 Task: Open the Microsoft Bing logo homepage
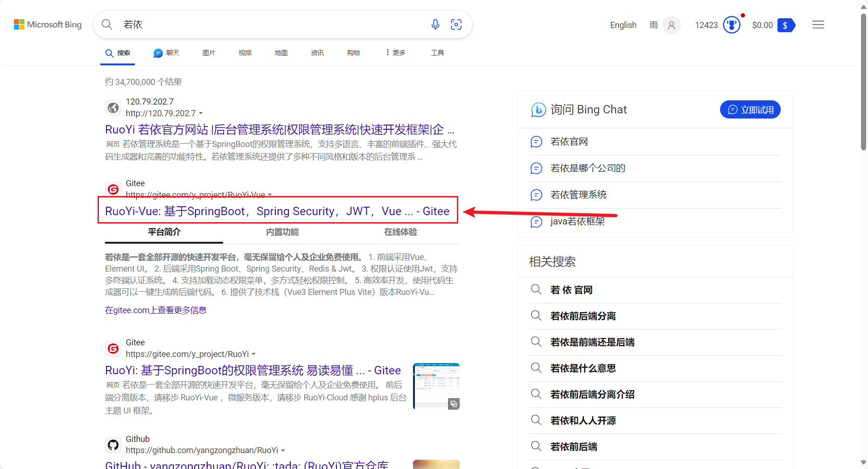point(48,24)
